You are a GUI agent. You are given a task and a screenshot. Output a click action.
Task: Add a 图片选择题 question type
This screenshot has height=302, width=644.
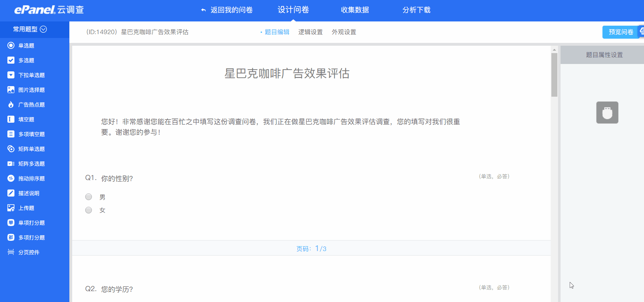[x=31, y=90]
